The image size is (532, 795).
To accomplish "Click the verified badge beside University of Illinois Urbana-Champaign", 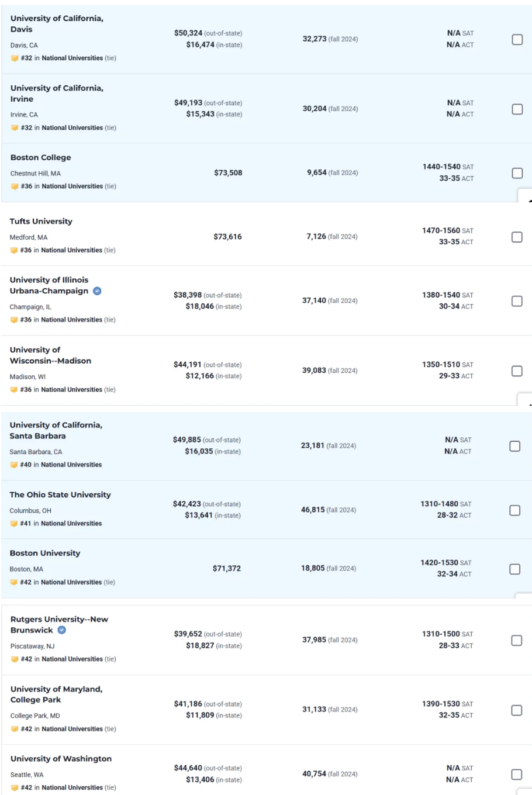I will pyautogui.click(x=97, y=291).
